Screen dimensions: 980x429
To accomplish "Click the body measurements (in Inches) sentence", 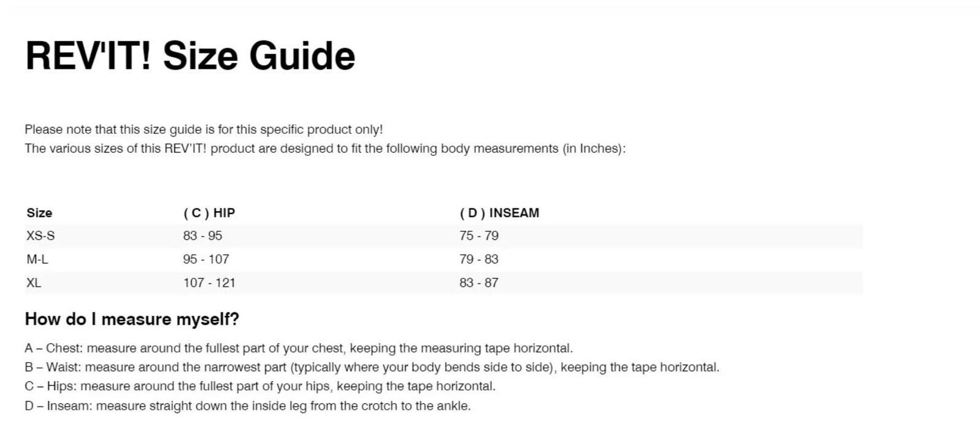I will coord(325,149).
